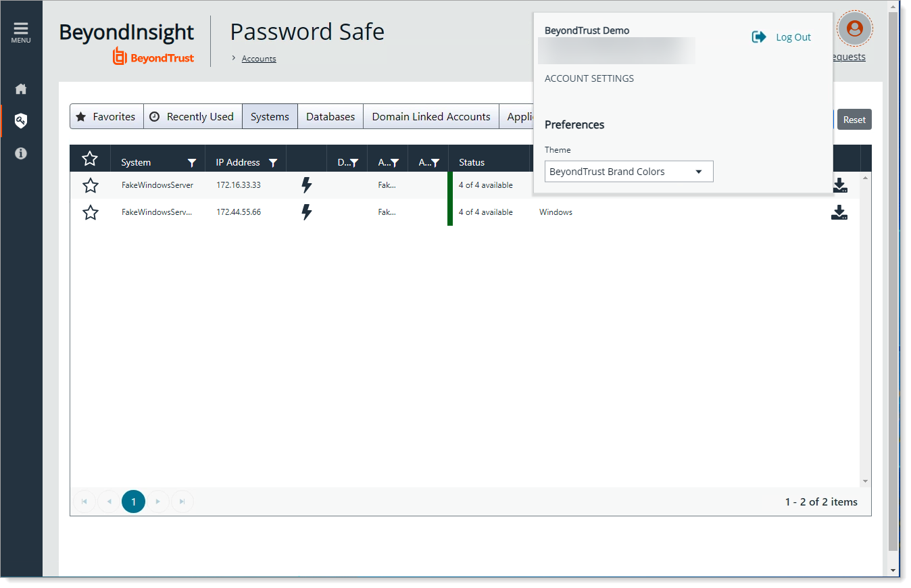Click the Reset button
The image size is (911, 588).
coord(854,120)
